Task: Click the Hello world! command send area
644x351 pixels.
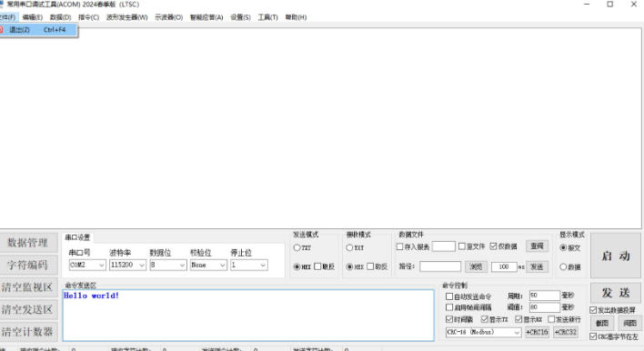Action: pyautogui.click(x=248, y=316)
